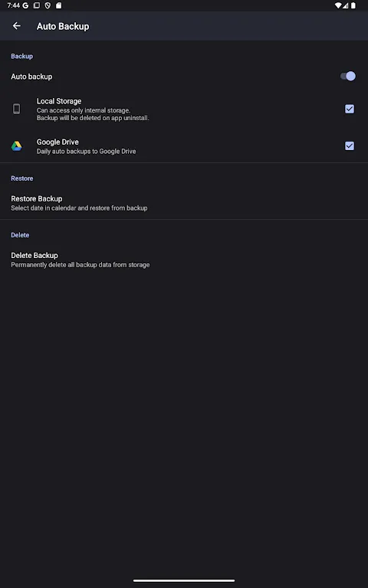
Task: Tap the phone icon beside Local Storage
Action: [17, 109]
